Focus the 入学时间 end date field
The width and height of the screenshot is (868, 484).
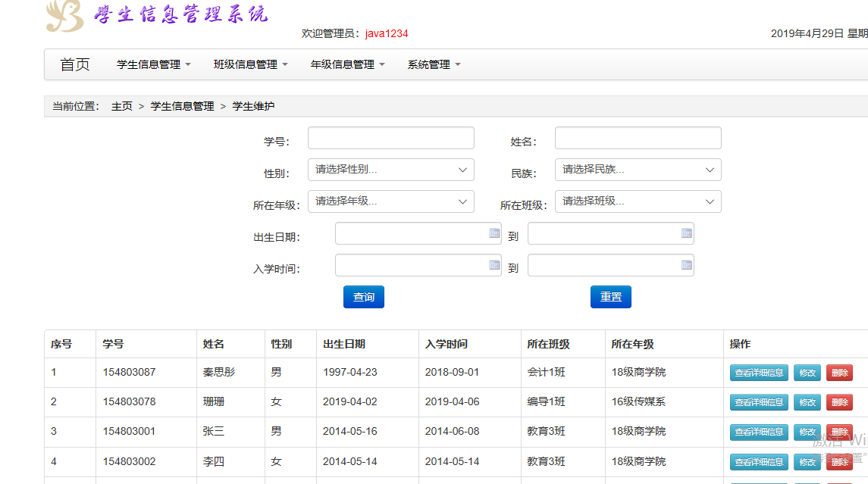click(610, 265)
